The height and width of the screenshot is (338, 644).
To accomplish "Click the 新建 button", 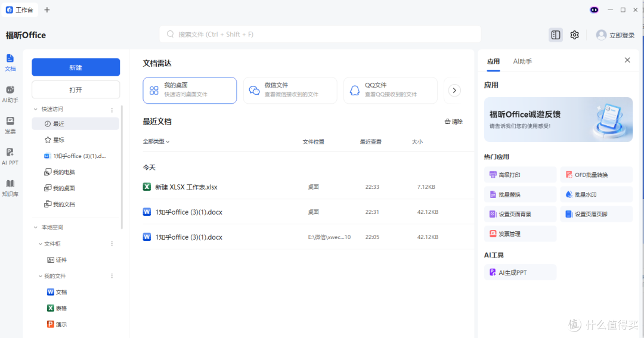I will point(76,67).
